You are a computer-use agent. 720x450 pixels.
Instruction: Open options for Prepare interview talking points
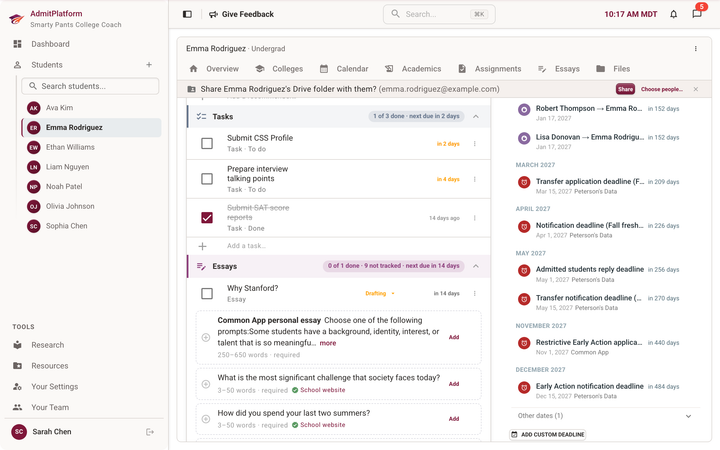[475, 179]
